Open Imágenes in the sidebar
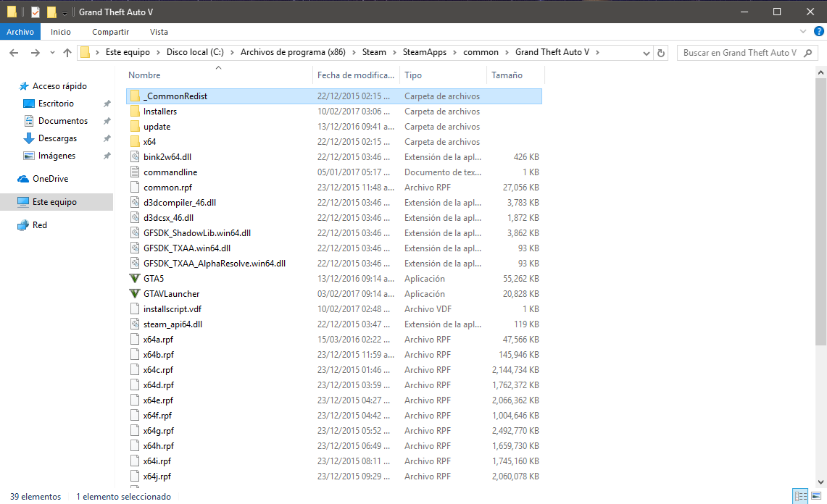827x504 pixels. click(x=57, y=156)
